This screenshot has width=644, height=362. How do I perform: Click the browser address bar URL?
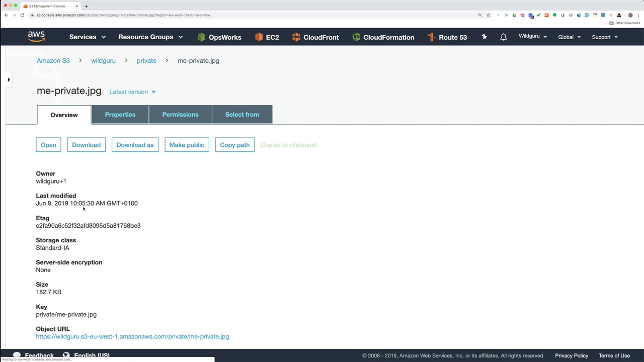[x=123, y=15]
